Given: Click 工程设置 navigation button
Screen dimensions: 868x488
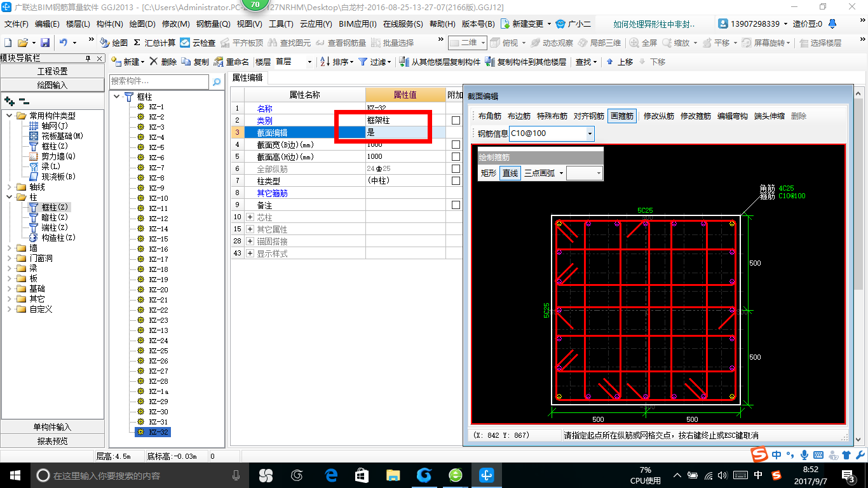Looking at the screenshot, I should [x=52, y=71].
